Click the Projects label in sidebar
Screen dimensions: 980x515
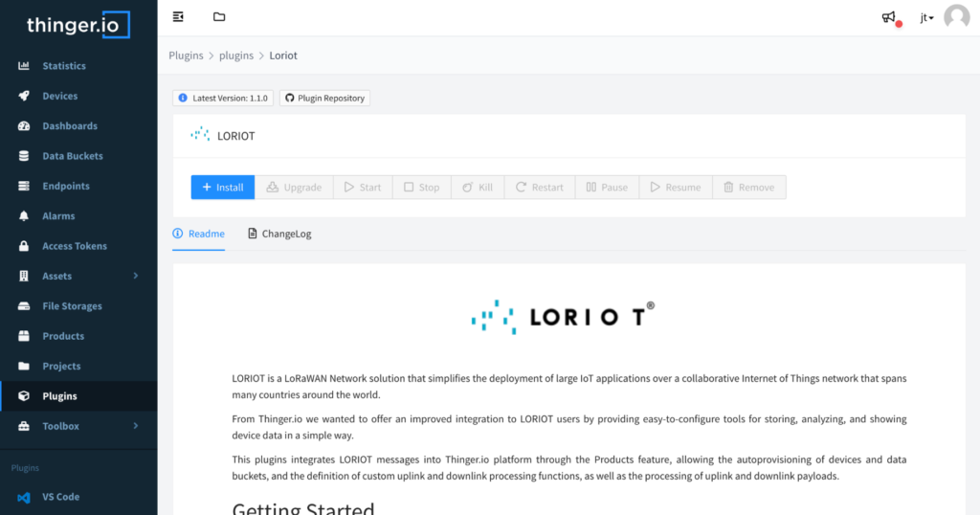tap(61, 367)
